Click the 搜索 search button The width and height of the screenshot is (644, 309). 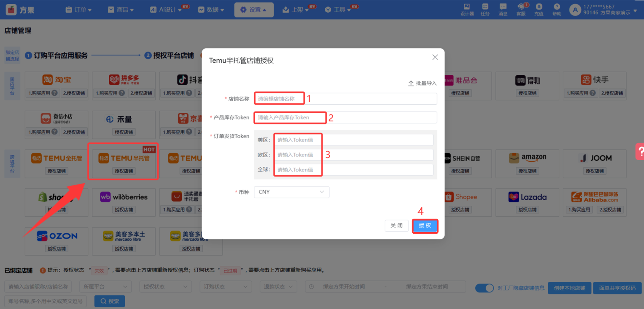110,301
